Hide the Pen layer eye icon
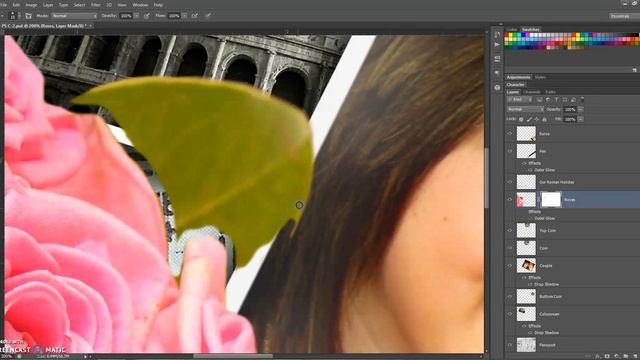640x360 pixels. (510, 151)
